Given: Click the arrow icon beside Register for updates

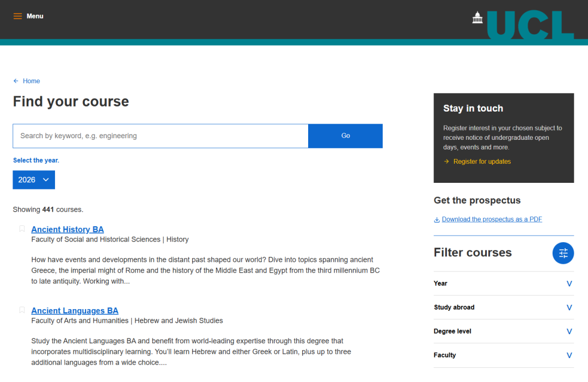Looking at the screenshot, I should (x=446, y=162).
